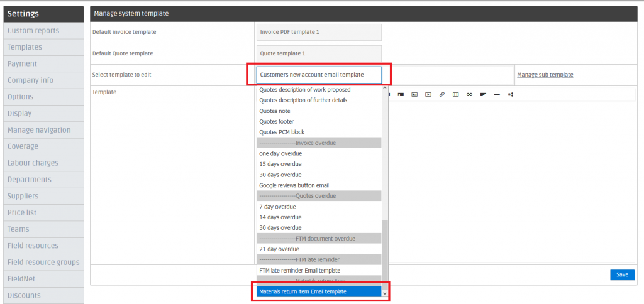Screen dimensions: 644x304
Task: Click the insert link chain icon
Action: click(469, 94)
